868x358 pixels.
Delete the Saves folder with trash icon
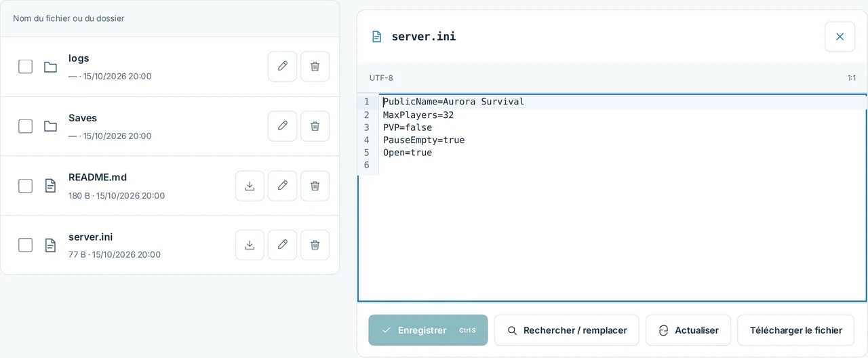315,126
